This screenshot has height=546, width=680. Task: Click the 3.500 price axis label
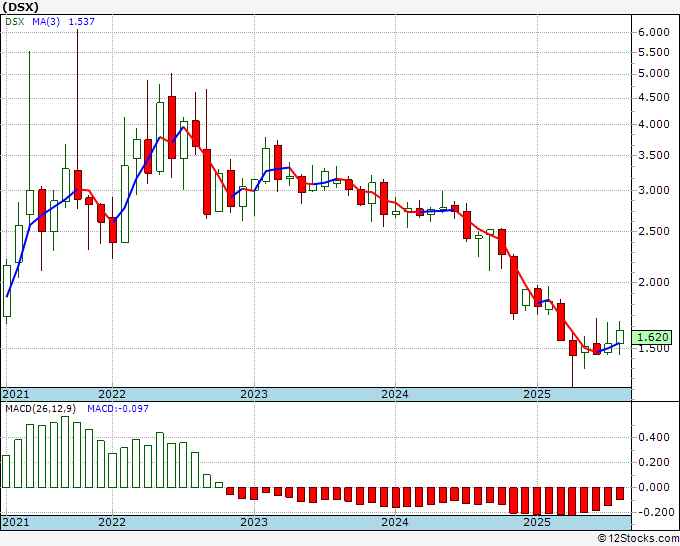[x=654, y=155]
